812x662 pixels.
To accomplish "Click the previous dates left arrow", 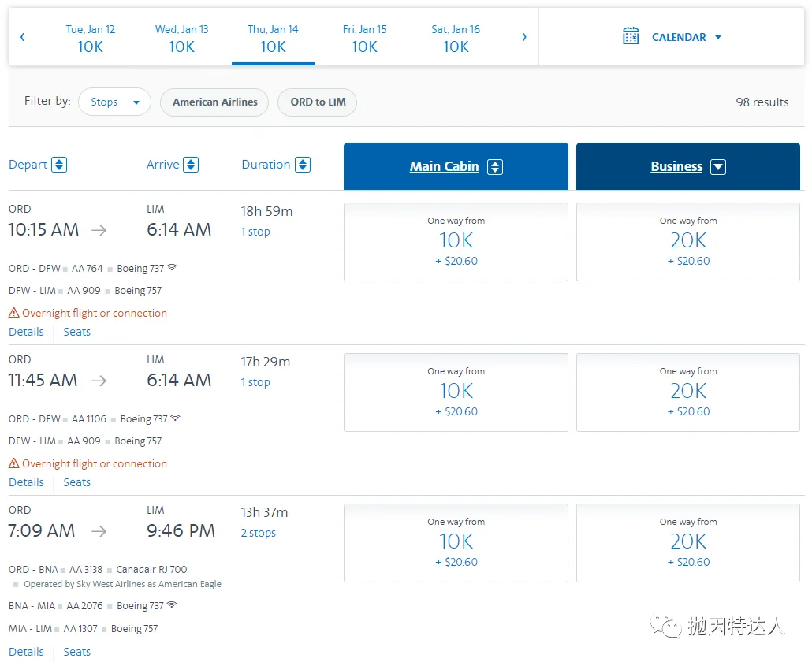I will tap(22, 37).
